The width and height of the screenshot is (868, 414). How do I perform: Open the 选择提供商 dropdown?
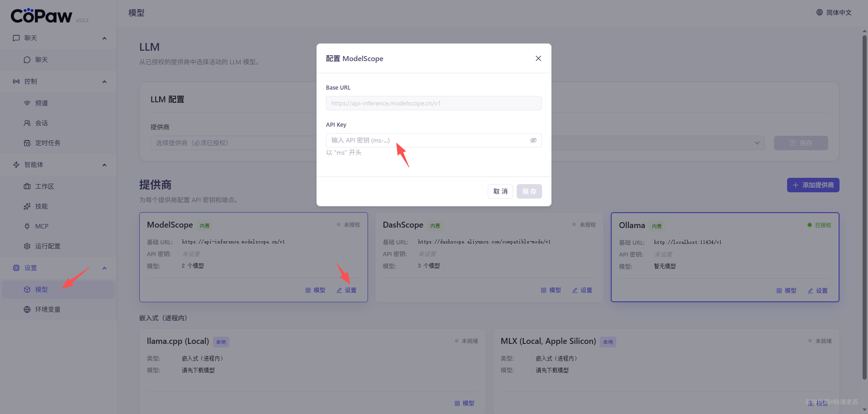(x=233, y=143)
